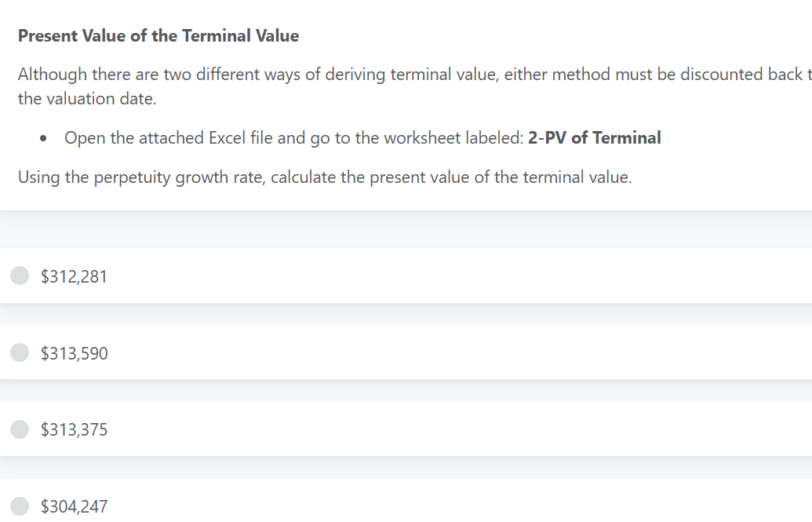
Task: Click the $304,247 answer label text
Action: click(74, 506)
